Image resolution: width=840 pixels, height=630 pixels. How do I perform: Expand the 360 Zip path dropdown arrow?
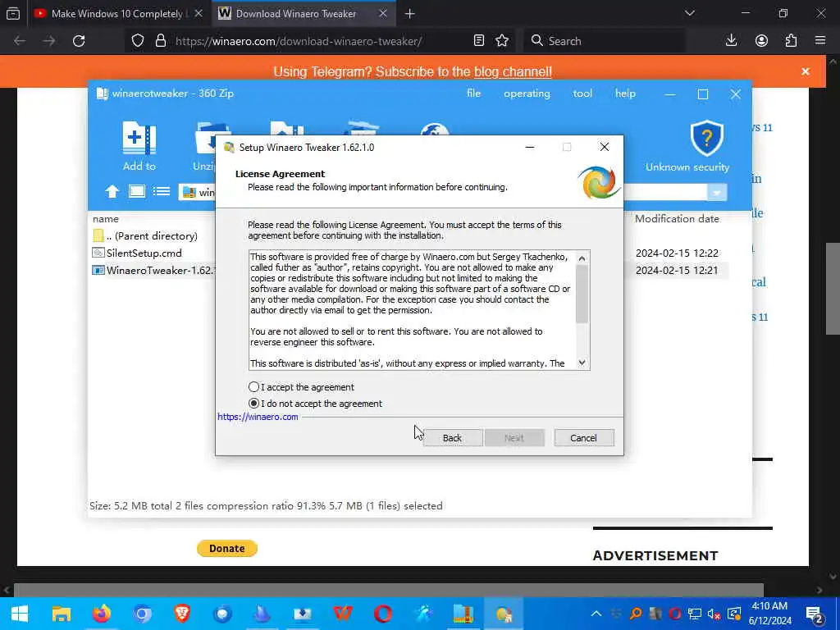[x=717, y=192]
